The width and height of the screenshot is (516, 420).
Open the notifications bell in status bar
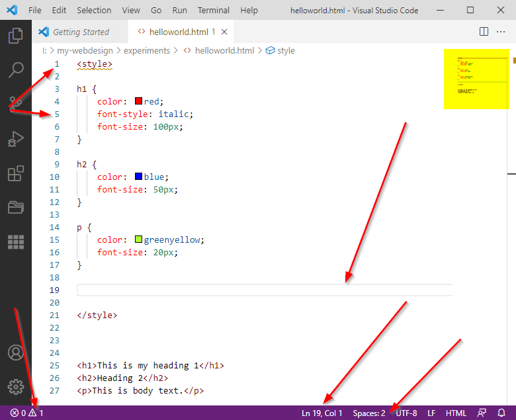[501, 413]
